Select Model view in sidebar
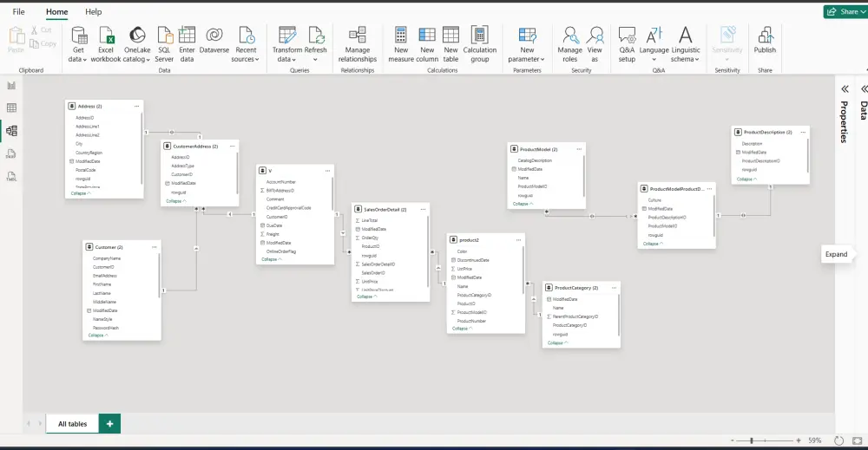 [x=11, y=131]
